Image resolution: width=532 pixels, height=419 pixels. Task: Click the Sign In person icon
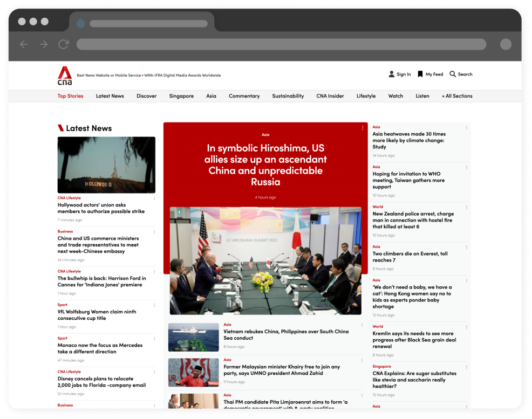point(392,74)
